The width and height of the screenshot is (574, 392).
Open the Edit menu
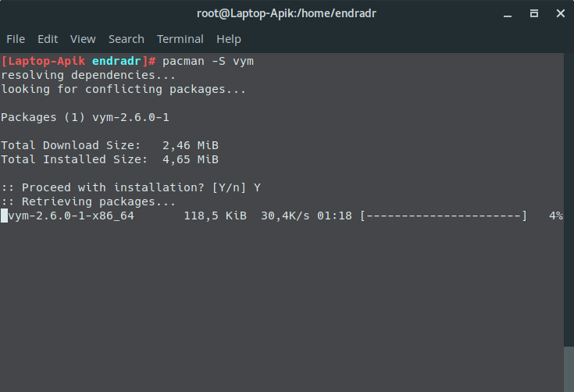pos(48,39)
